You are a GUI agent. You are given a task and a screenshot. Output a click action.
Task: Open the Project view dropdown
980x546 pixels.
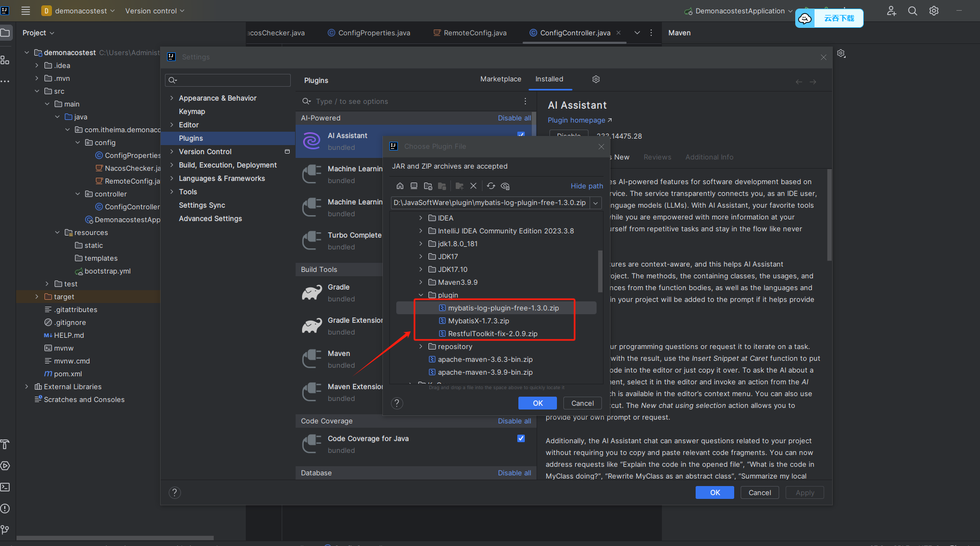pos(39,33)
